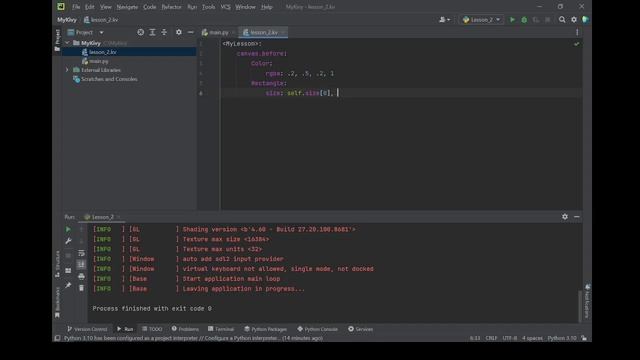Viewport: 640px width, 360px height.
Task: Open the Project view dropdown
Action: tap(85, 32)
